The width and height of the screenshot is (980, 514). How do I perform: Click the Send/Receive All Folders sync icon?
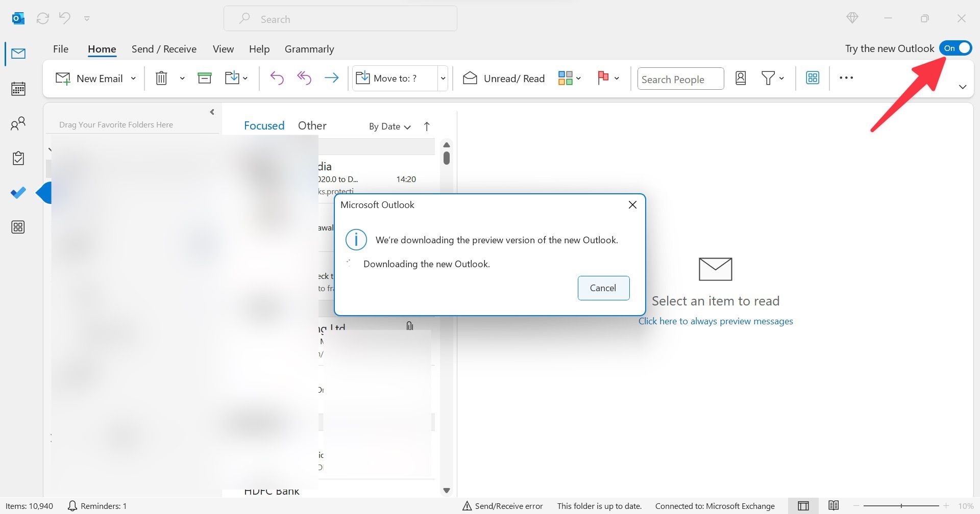(x=43, y=18)
